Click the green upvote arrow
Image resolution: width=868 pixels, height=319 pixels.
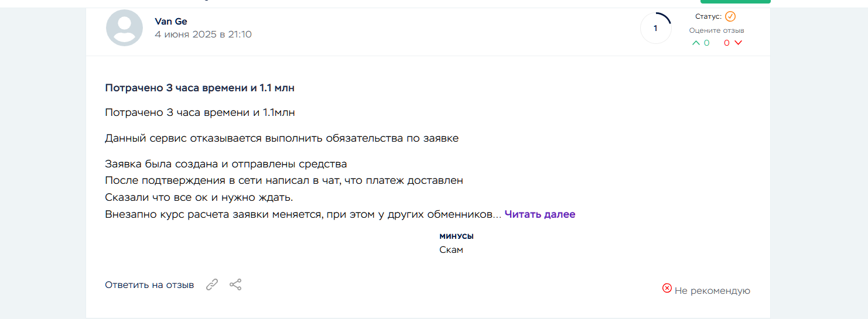[x=696, y=43]
